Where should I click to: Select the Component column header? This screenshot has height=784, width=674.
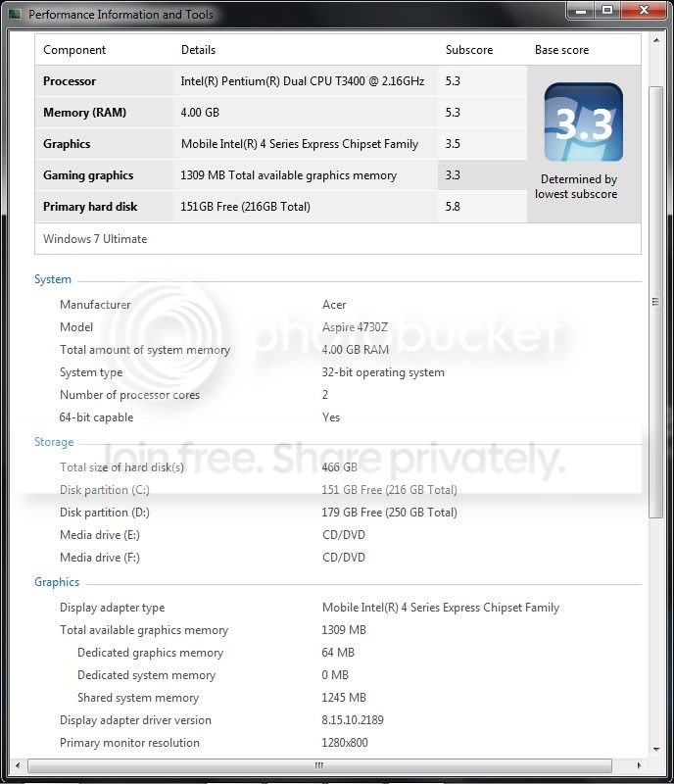pos(74,50)
